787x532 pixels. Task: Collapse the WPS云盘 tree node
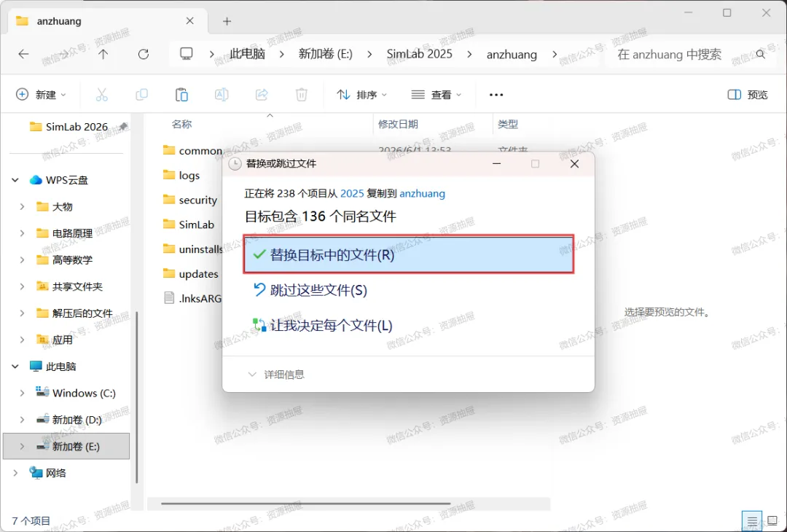(x=15, y=180)
